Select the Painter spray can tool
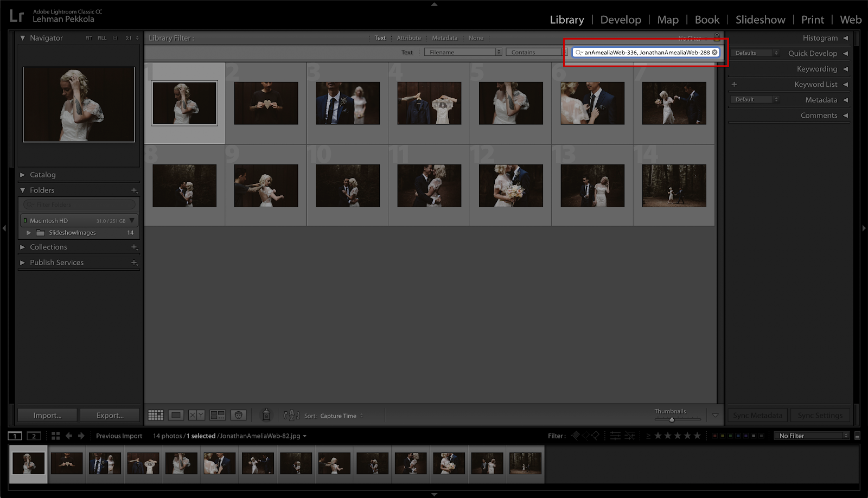868x498 pixels. tap(266, 415)
